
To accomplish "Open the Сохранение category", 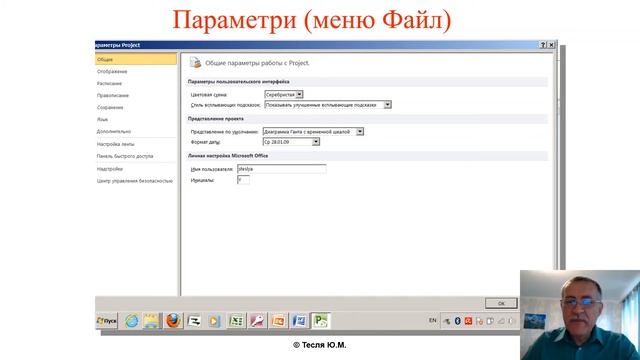I will 110,107.
